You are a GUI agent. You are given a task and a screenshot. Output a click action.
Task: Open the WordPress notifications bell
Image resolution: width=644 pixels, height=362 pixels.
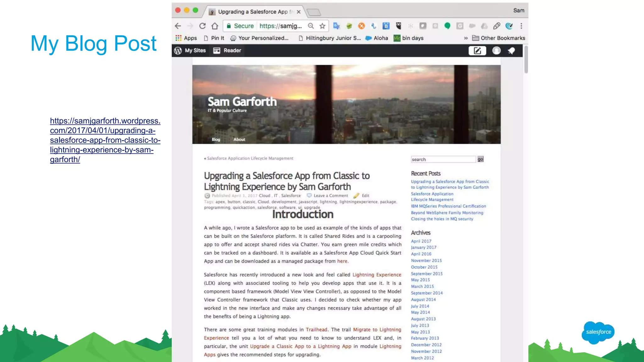coord(511,51)
